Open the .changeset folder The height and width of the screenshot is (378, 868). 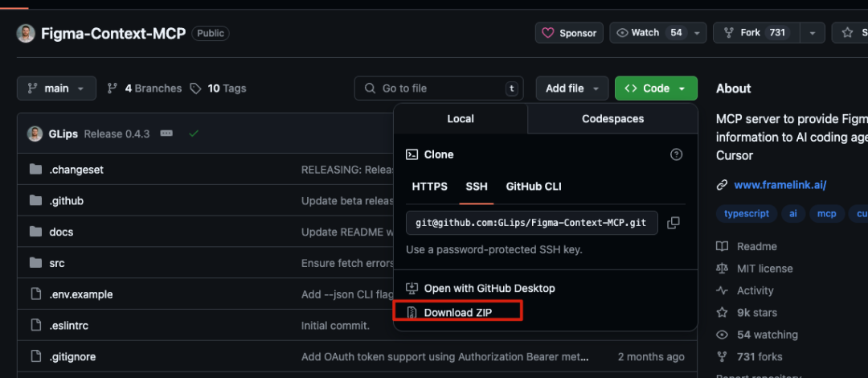(76, 170)
